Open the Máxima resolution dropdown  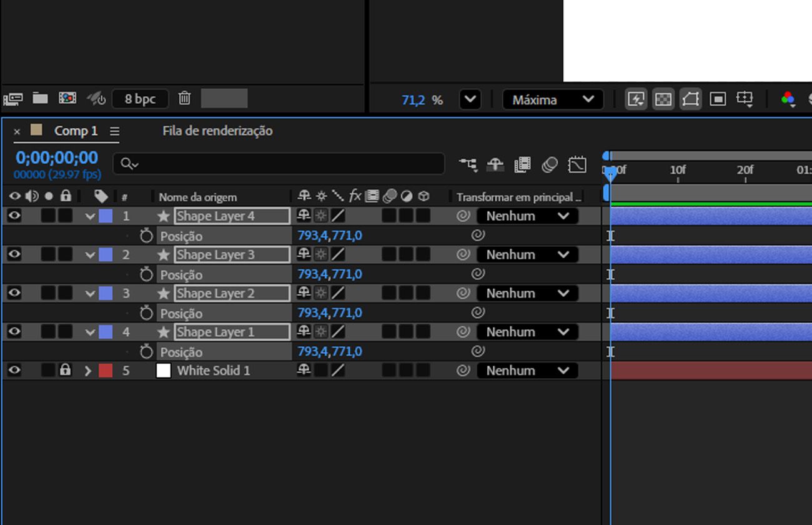553,99
